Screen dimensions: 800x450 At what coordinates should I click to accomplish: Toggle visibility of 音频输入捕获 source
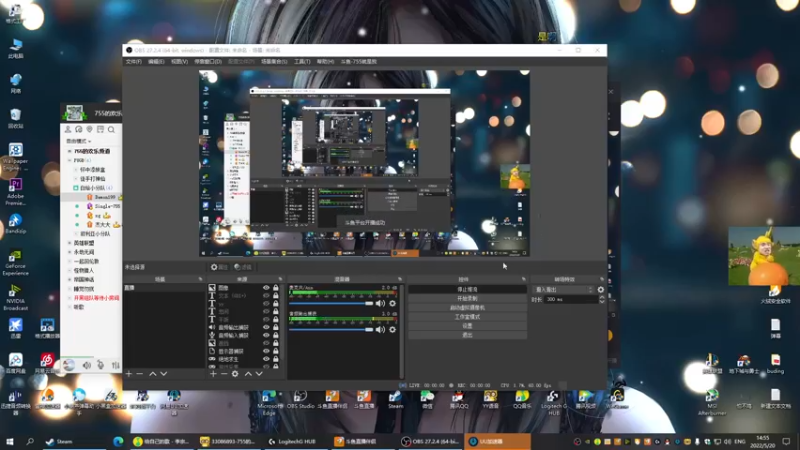point(266,335)
